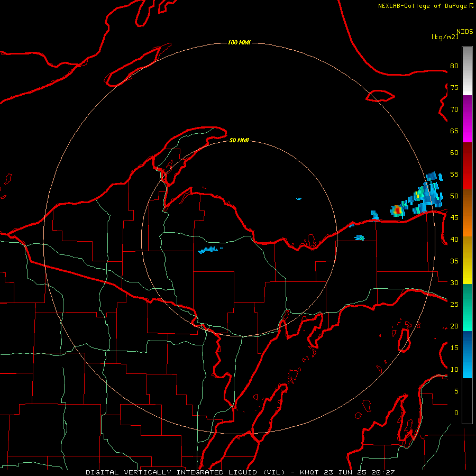Click the small blue echo inside 50 NMI ring
476x476 pixels.
(299, 199)
